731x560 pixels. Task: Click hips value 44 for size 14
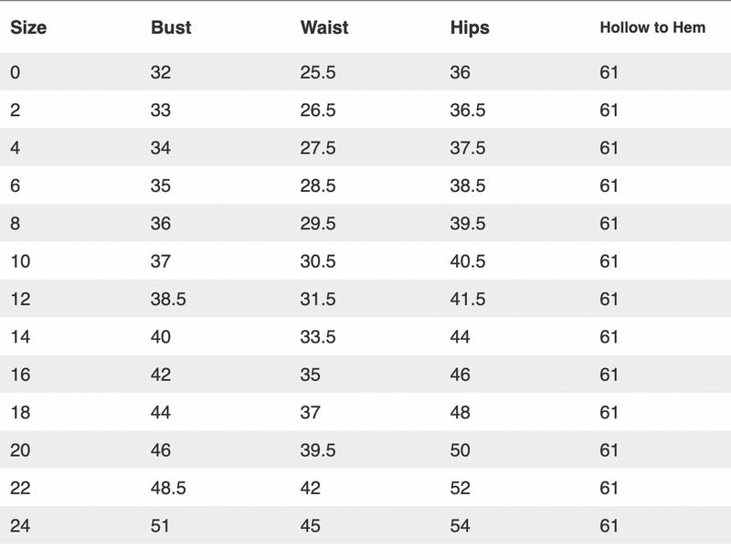461,337
